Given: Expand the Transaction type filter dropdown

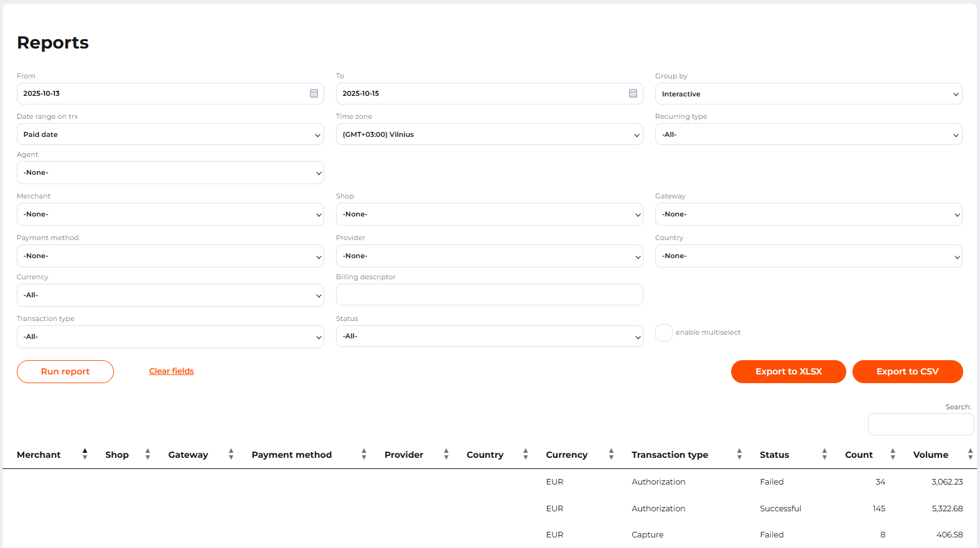Looking at the screenshot, I should pyautogui.click(x=170, y=337).
